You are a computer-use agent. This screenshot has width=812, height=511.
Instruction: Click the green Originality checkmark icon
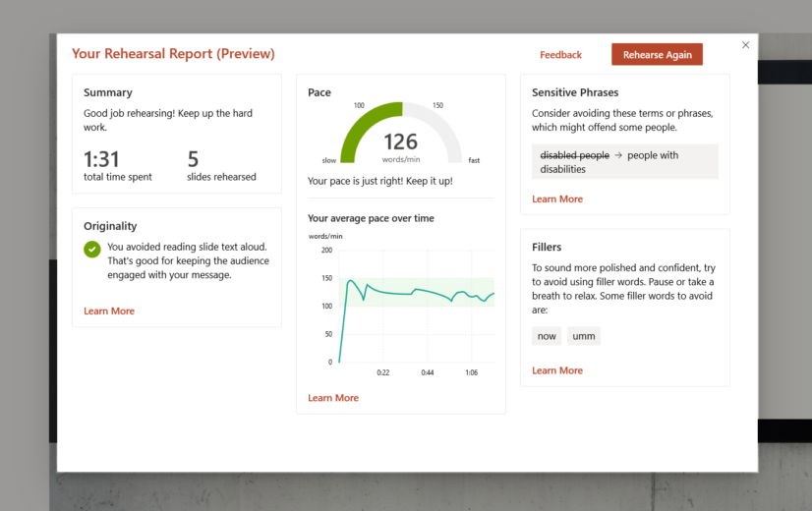(x=92, y=250)
